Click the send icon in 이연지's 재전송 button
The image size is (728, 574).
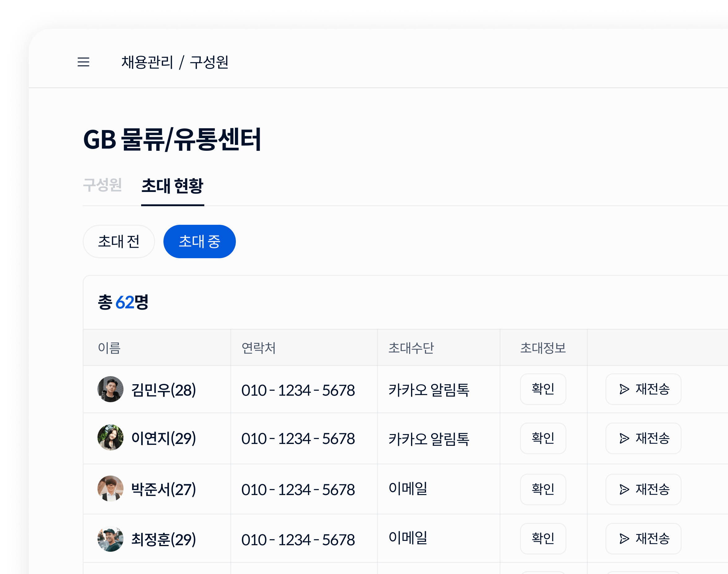pos(624,438)
